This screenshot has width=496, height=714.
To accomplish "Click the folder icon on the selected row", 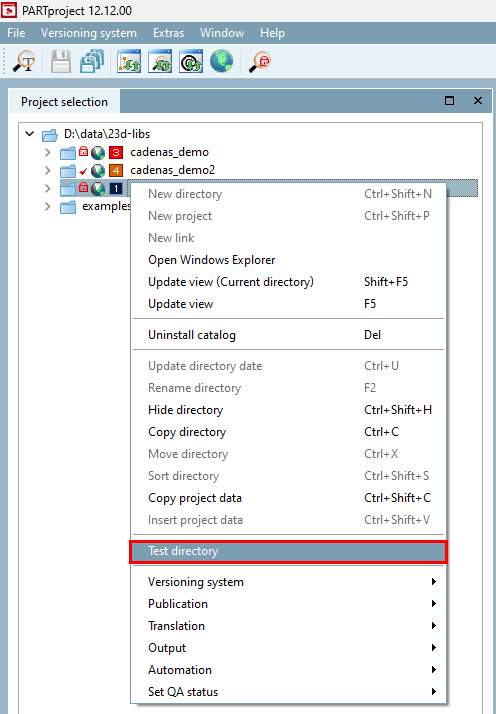I will 68,189.
